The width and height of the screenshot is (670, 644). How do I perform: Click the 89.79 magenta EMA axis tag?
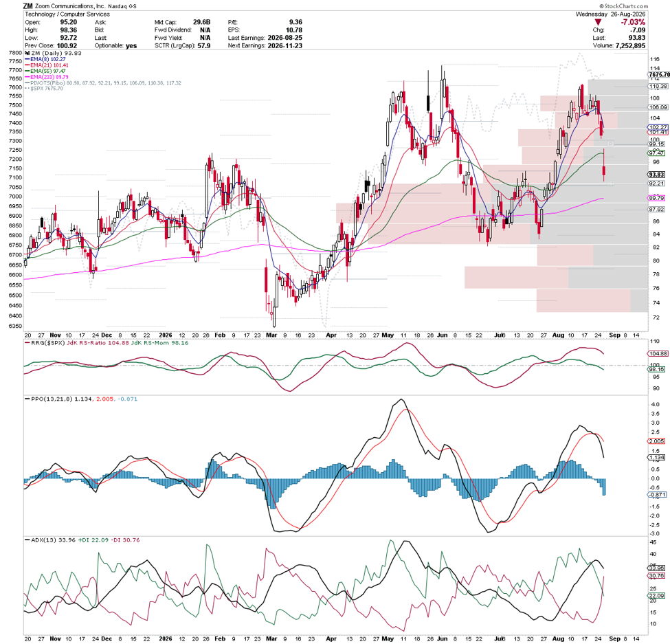pos(657,198)
